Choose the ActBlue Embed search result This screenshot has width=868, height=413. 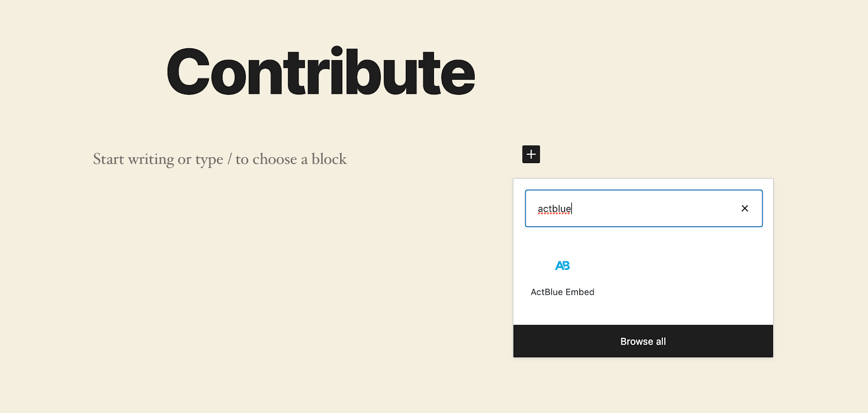click(563, 278)
